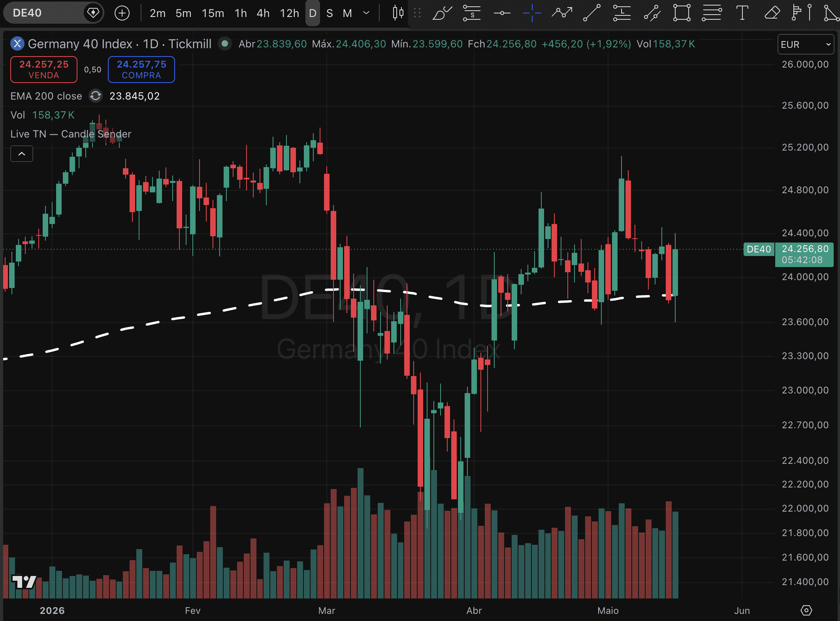Click the 0,50 spread value
840x621 pixels.
pyautogui.click(x=92, y=70)
